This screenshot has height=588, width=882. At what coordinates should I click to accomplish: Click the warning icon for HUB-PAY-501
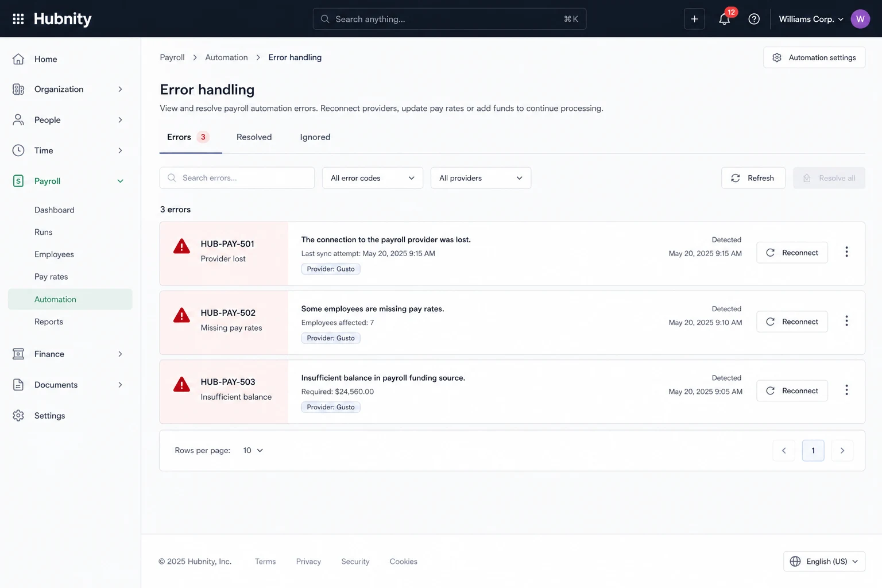(181, 246)
